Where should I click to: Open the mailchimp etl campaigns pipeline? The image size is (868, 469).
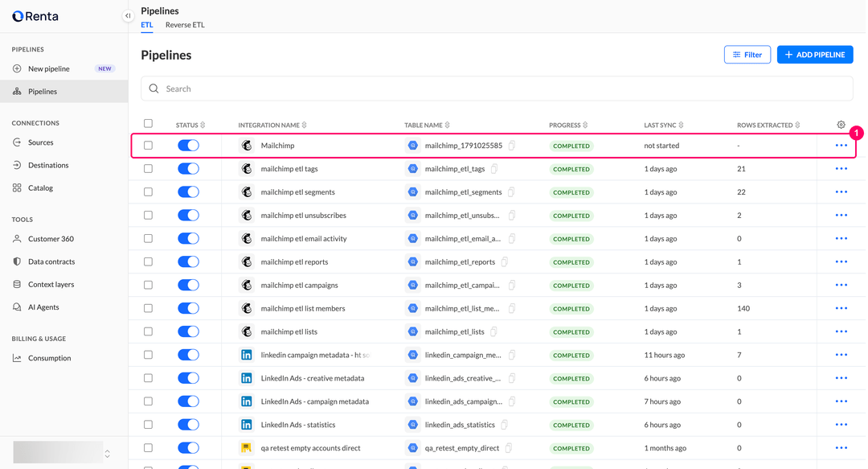[x=300, y=285]
